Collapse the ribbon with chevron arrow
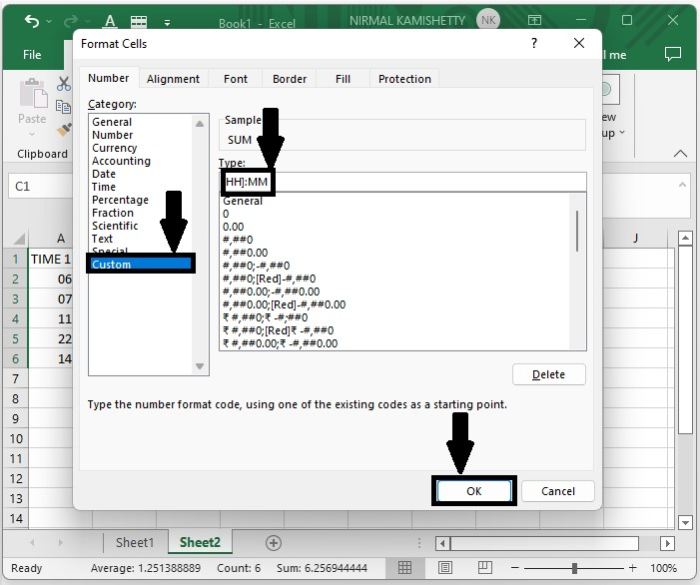The height and width of the screenshot is (585, 700). (x=680, y=154)
